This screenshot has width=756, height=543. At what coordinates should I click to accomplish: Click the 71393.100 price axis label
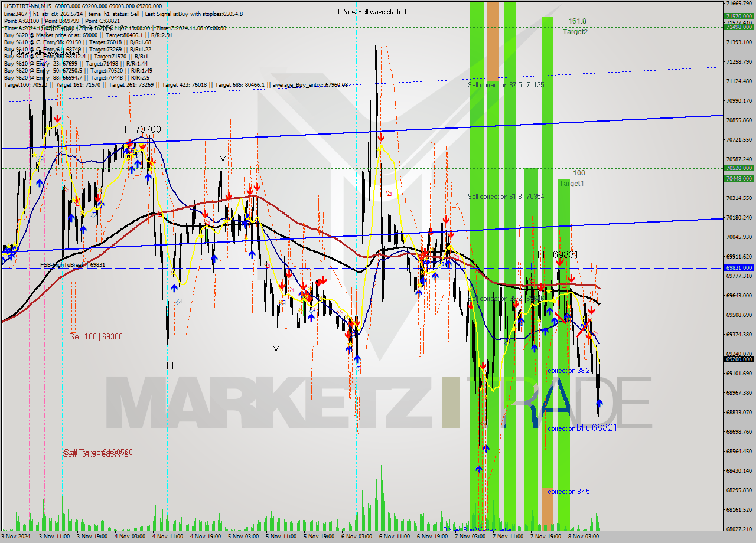coord(739,42)
